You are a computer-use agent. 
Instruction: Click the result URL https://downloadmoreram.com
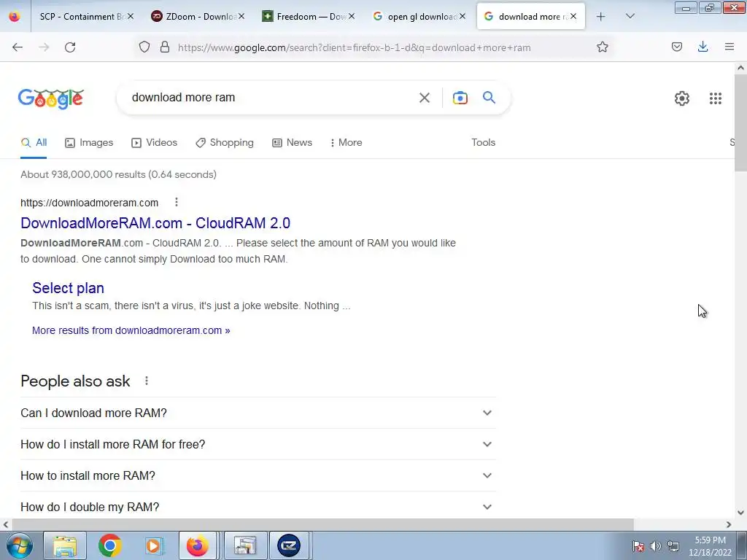point(89,203)
